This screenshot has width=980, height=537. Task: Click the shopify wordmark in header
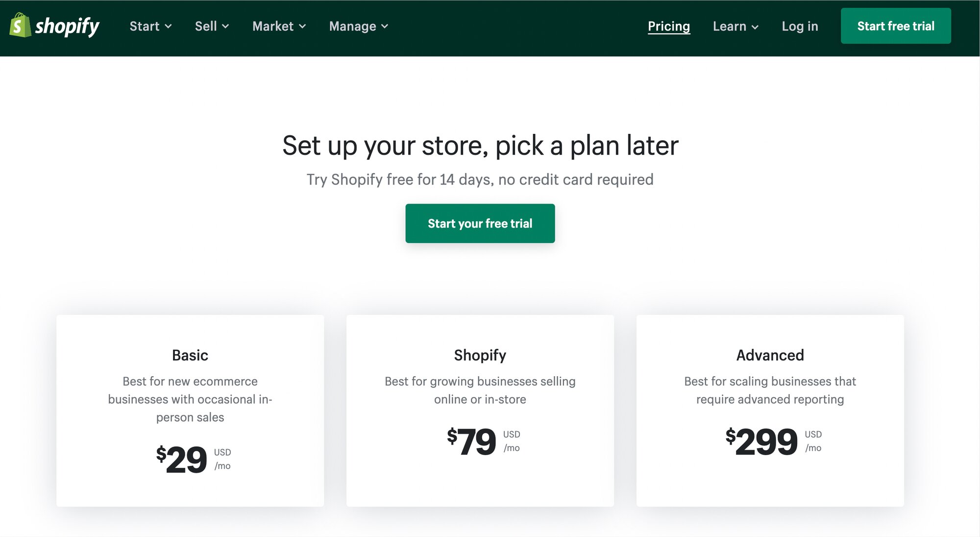(x=67, y=26)
